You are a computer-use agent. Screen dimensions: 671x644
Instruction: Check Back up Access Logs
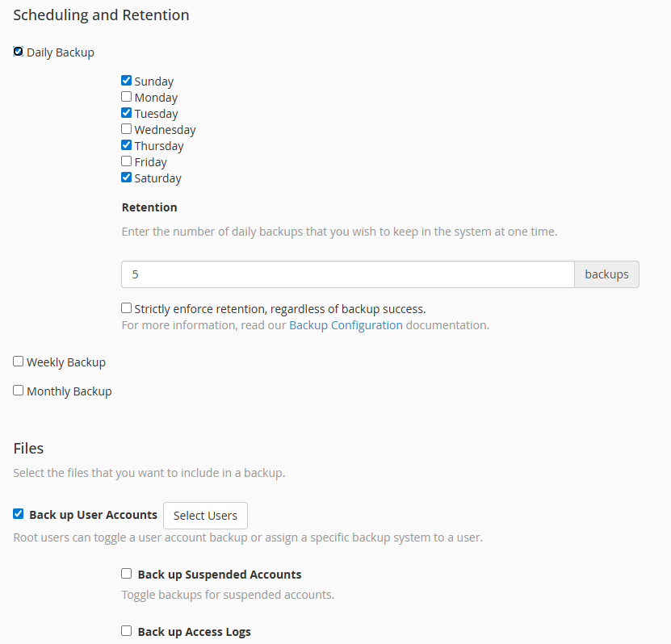pyautogui.click(x=126, y=631)
